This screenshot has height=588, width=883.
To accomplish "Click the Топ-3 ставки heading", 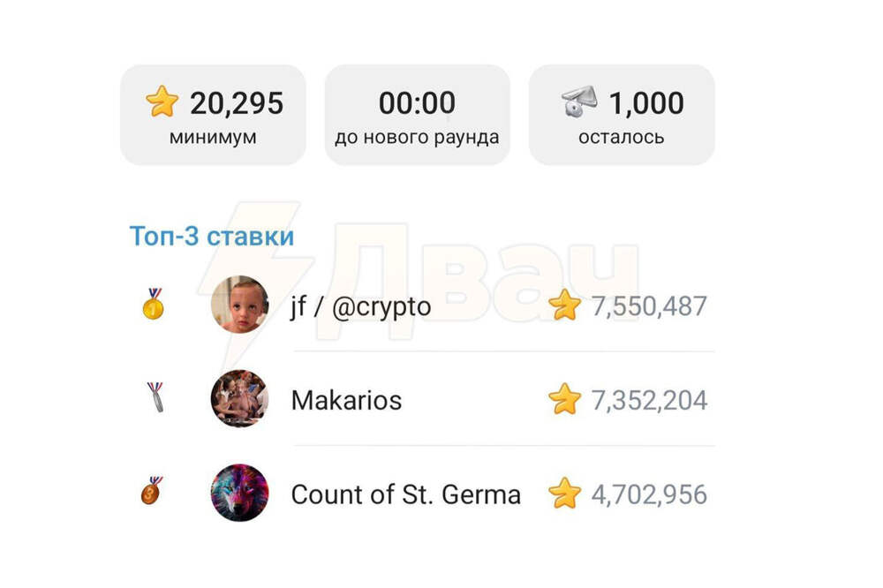I will pos(212,237).
